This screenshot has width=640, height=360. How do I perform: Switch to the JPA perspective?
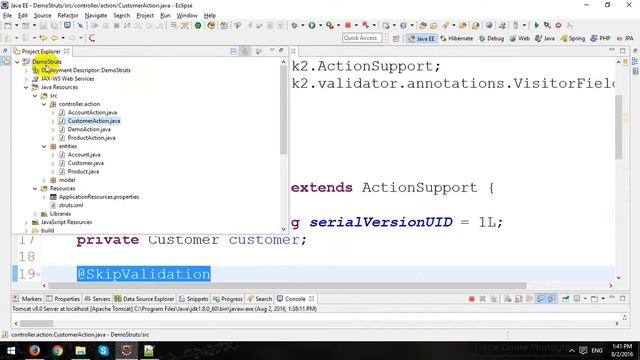625,38
